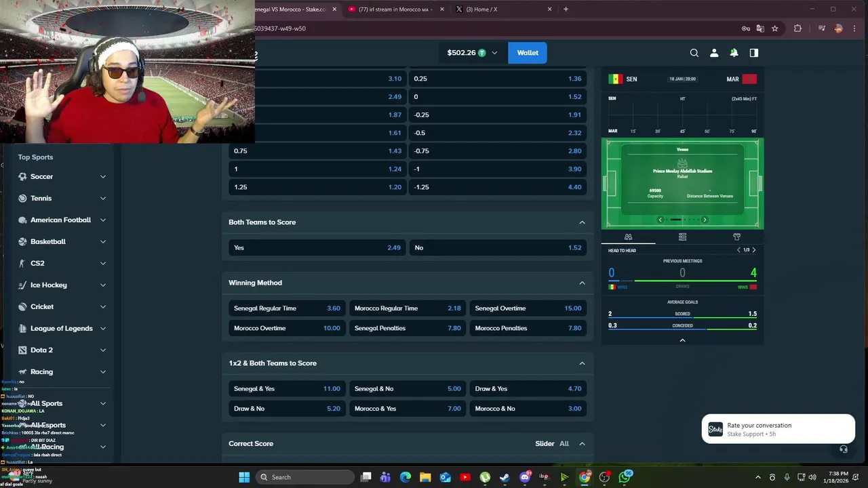Collapse the match stats widget chevron
Screen dimensions: 868x488
pos(682,340)
